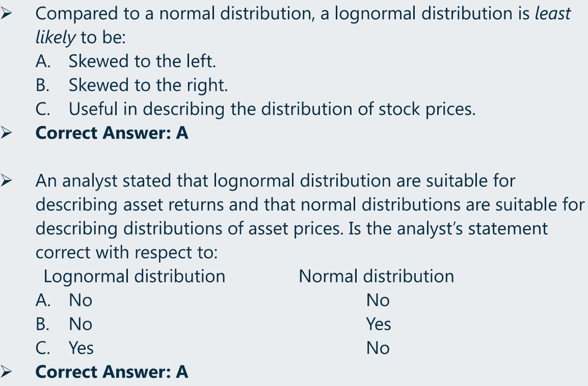Click 'No' under Lognormal in row B

[81, 324]
